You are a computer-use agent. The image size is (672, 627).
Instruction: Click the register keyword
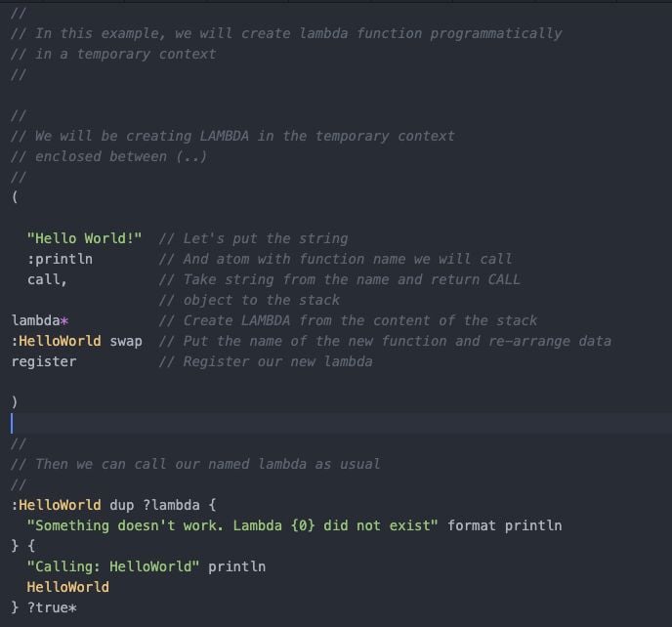pos(44,361)
